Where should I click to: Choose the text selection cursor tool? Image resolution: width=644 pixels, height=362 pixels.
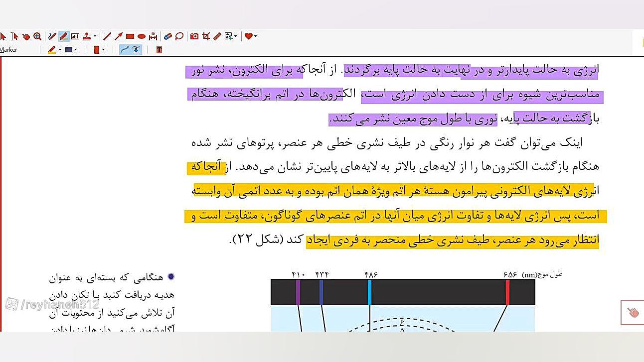14,36
